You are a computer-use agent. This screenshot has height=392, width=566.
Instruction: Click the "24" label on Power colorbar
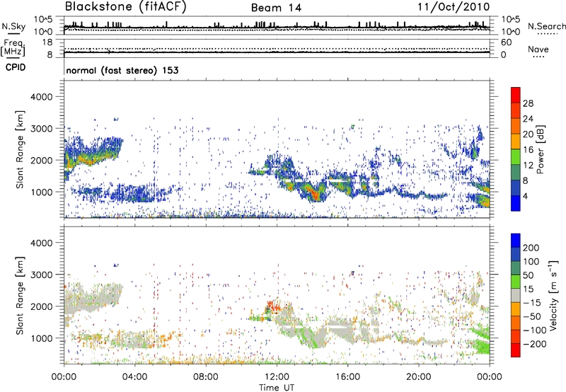528,119
